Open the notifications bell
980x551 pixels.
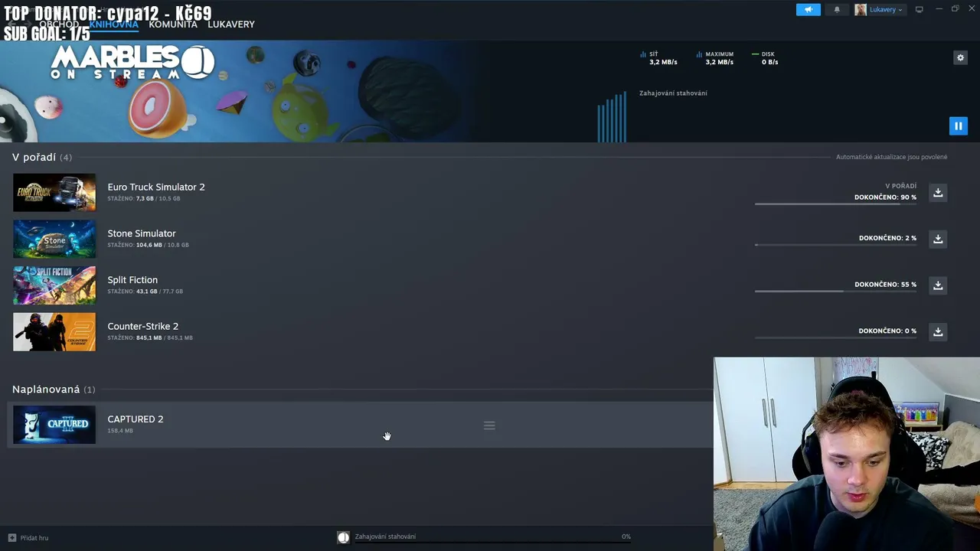pos(837,9)
